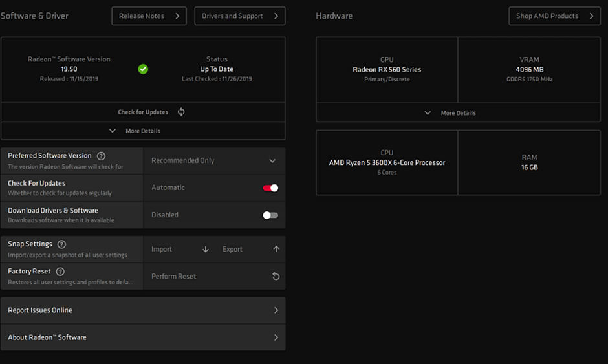608x364 pixels.
Task: Click the Import down arrow icon
Action: pos(206,250)
